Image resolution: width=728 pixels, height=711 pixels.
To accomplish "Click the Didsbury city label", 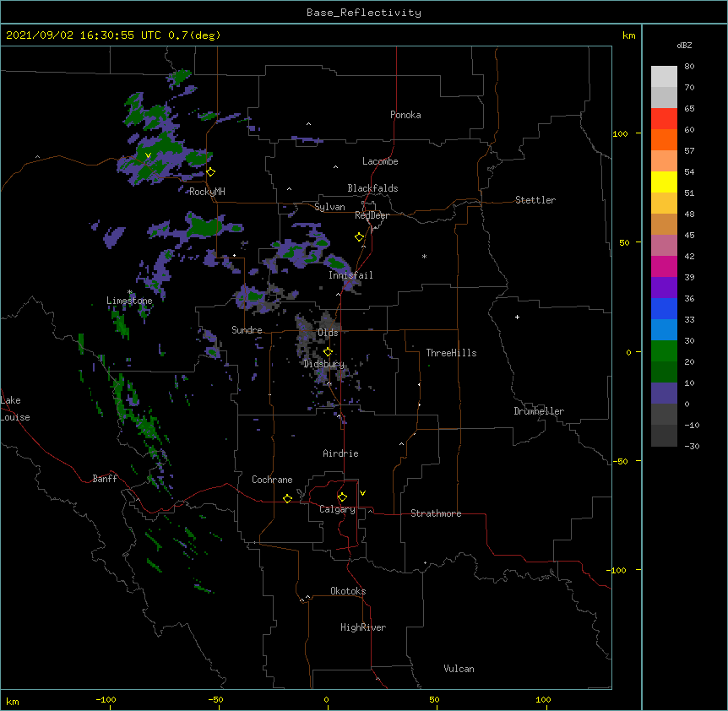I will pos(324,364).
